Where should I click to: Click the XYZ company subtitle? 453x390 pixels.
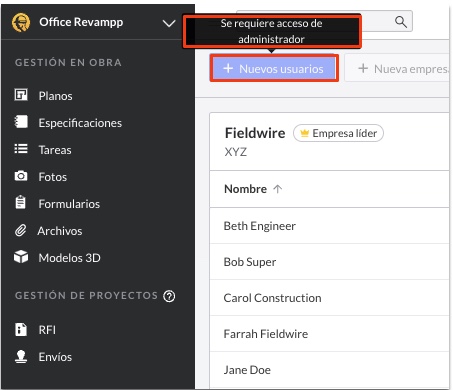click(x=236, y=152)
